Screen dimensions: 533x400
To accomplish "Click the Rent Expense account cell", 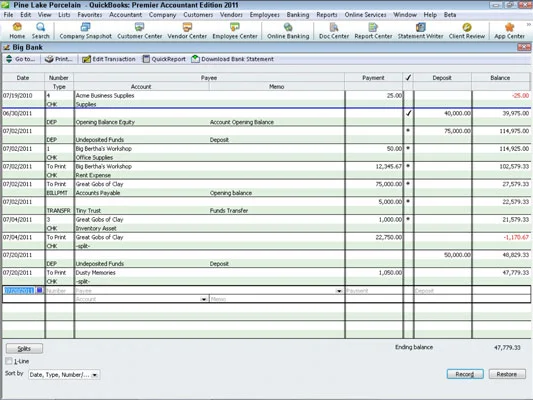I will (x=93, y=175).
